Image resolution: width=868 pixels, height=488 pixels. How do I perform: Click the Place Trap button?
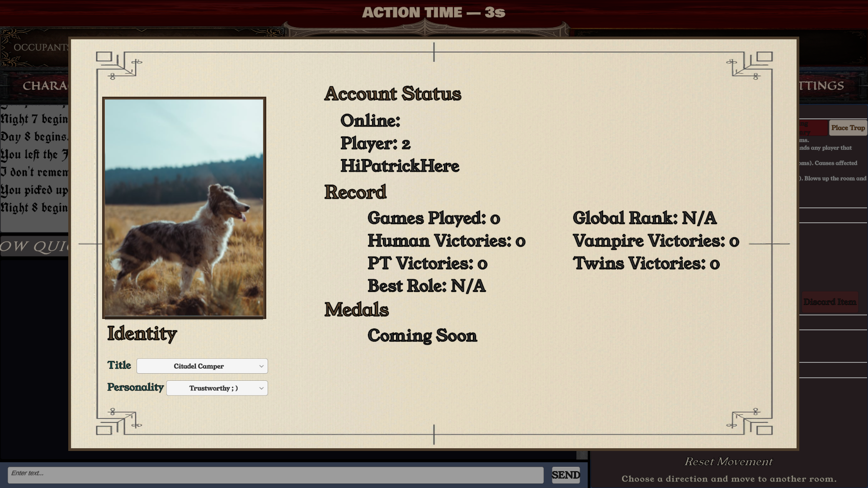click(x=848, y=128)
